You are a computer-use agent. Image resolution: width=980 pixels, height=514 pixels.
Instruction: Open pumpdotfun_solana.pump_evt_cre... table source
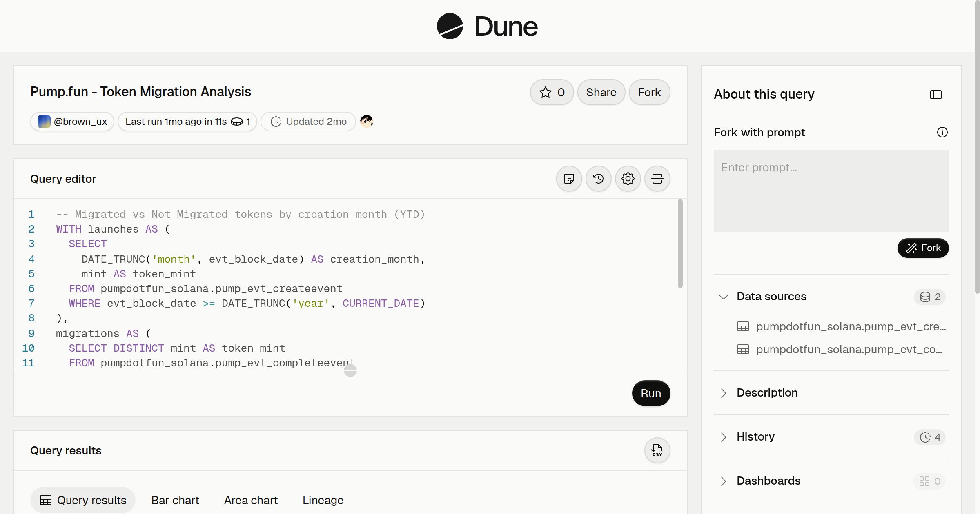(x=842, y=326)
